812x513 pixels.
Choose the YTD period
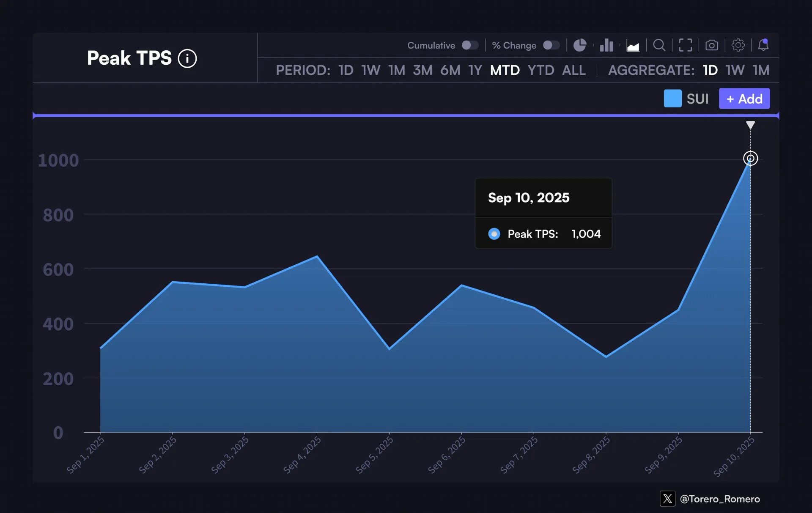[x=540, y=70]
